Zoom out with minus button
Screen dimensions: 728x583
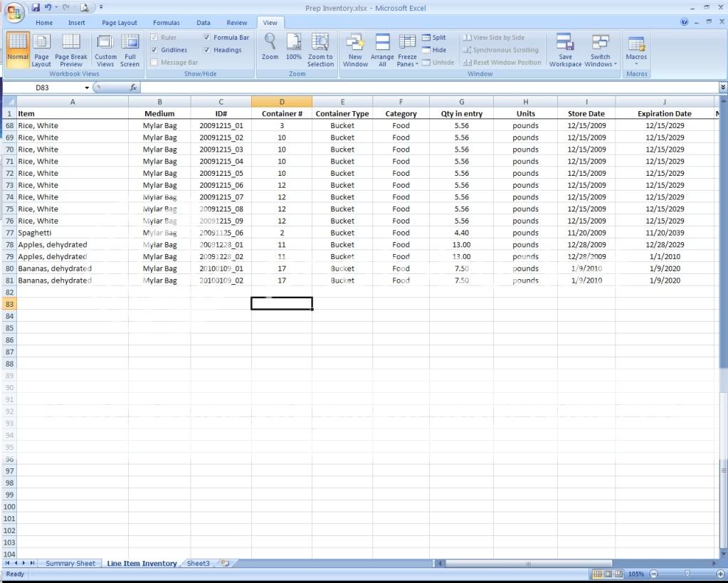point(653,574)
